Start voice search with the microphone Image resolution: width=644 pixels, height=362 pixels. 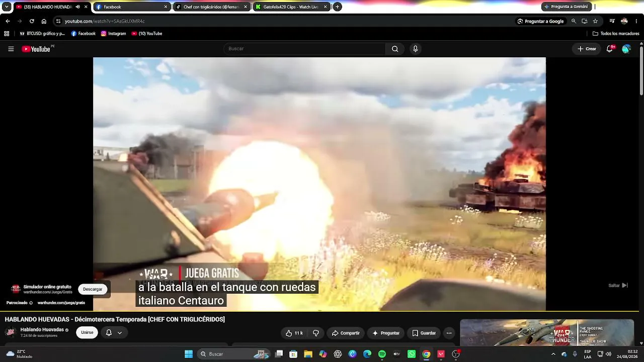pyautogui.click(x=415, y=49)
